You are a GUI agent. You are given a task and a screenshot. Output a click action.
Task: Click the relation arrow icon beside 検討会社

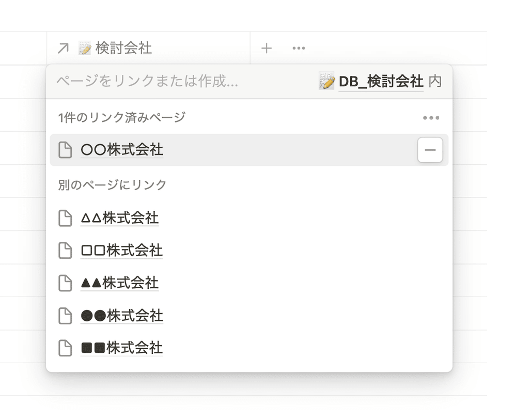pyautogui.click(x=63, y=48)
